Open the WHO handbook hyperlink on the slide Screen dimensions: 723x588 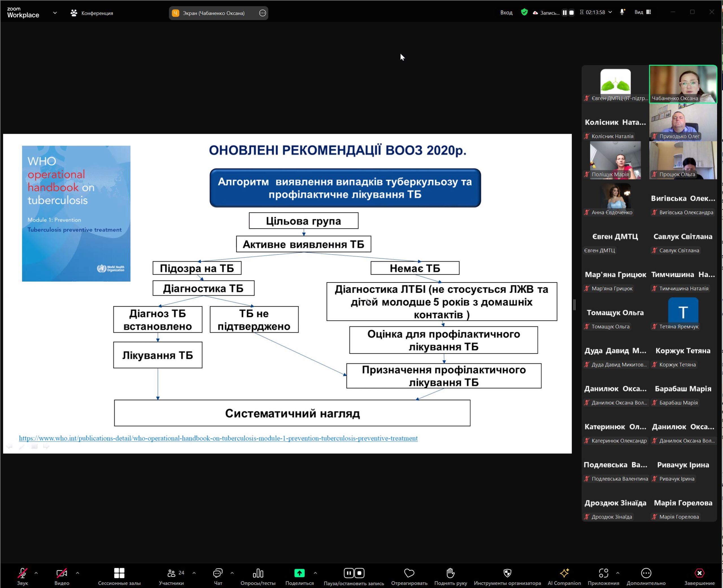[x=218, y=438]
